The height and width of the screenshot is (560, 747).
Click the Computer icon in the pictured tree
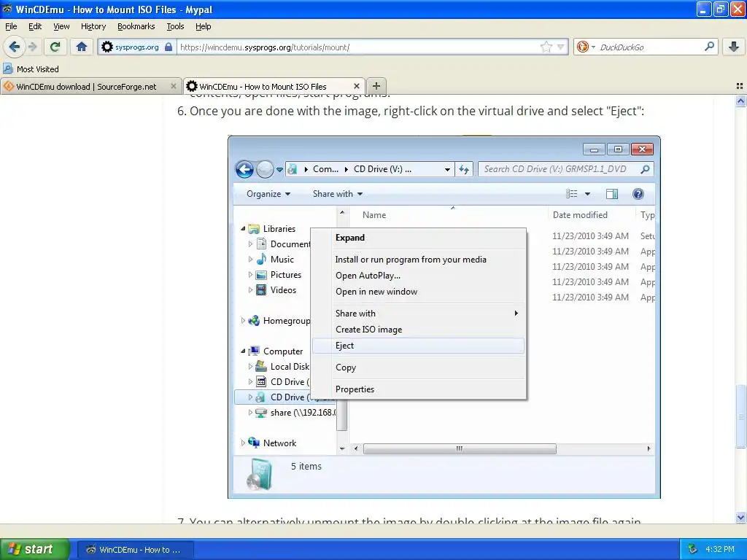[x=254, y=351]
